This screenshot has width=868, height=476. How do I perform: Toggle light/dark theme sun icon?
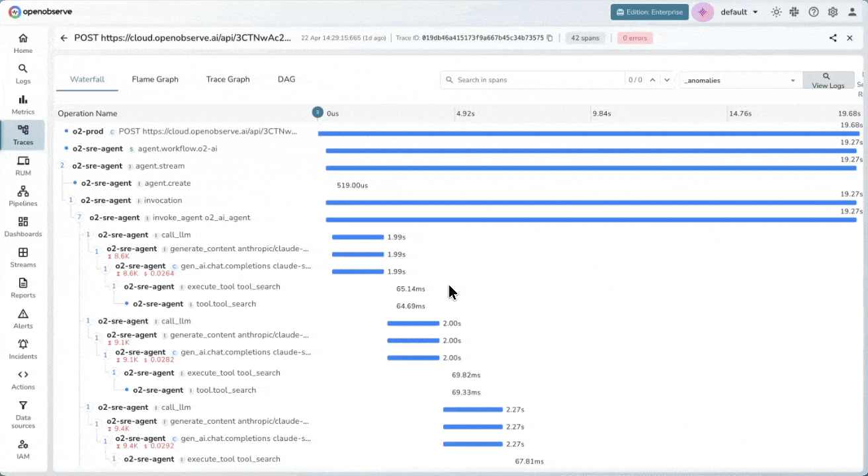pyautogui.click(x=776, y=12)
